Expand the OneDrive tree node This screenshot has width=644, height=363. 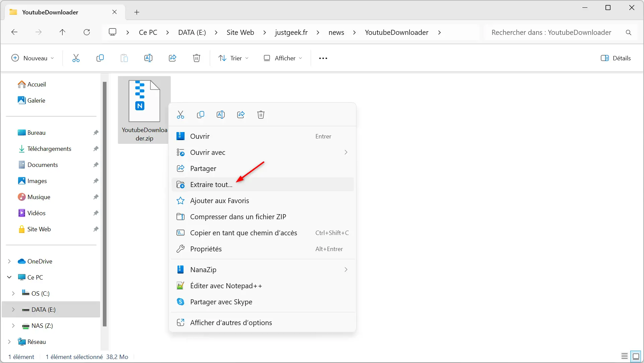pos(9,261)
